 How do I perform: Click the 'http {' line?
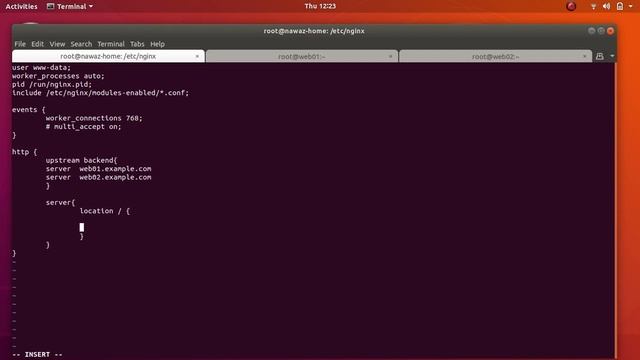pos(24,152)
